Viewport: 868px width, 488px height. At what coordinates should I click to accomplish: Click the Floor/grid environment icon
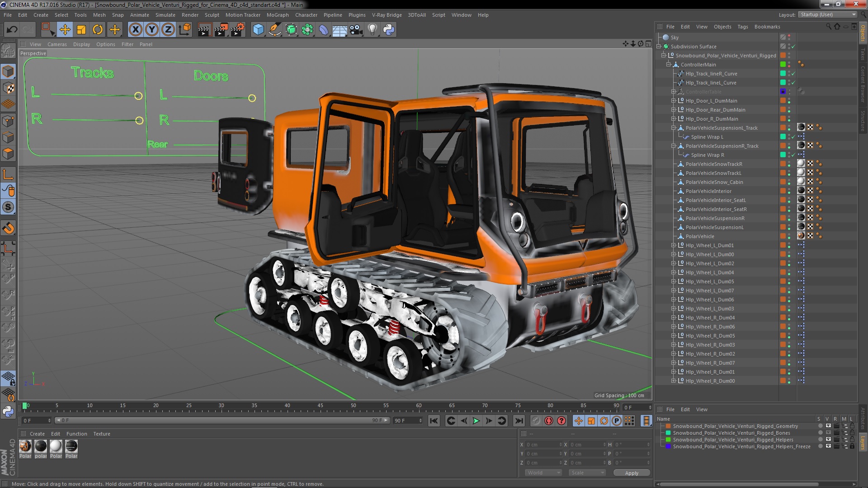(x=340, y=30)
